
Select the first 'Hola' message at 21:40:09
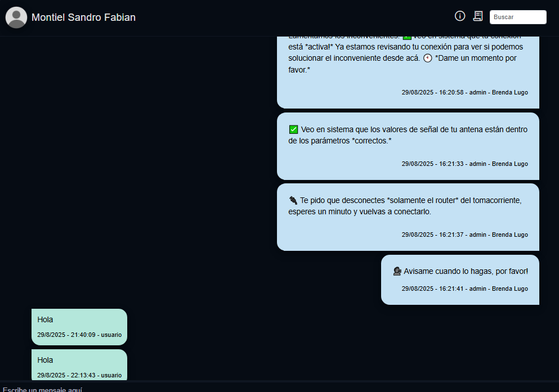[79, 327]
